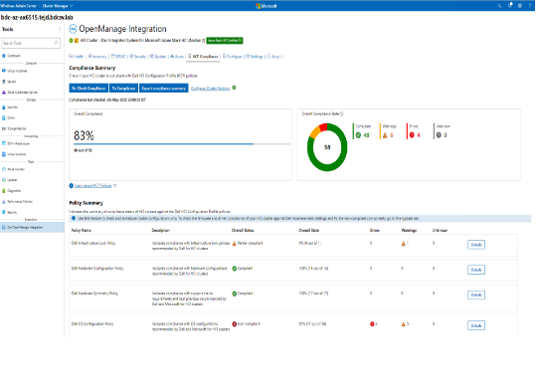Switch to the Azure tab
Image resolution: width=541 pixels, height=392 pixels.
pyautogui.click(x=177, y=57)
